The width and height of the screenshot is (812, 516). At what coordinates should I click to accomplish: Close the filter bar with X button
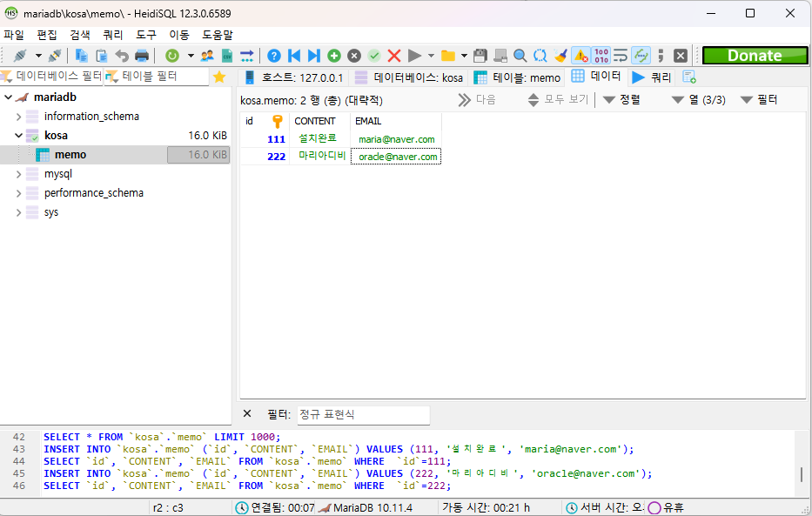click(x=247, y=413)
